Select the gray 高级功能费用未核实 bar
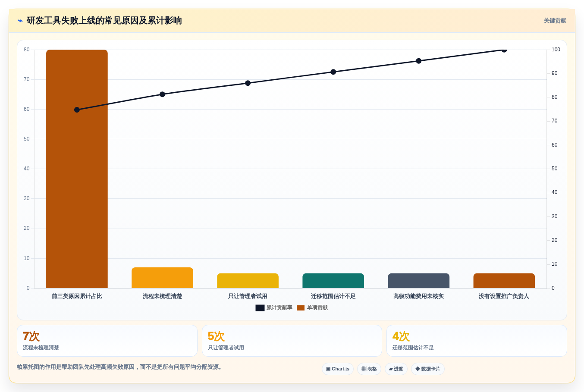584x392 pixels. tap(418, 281)
